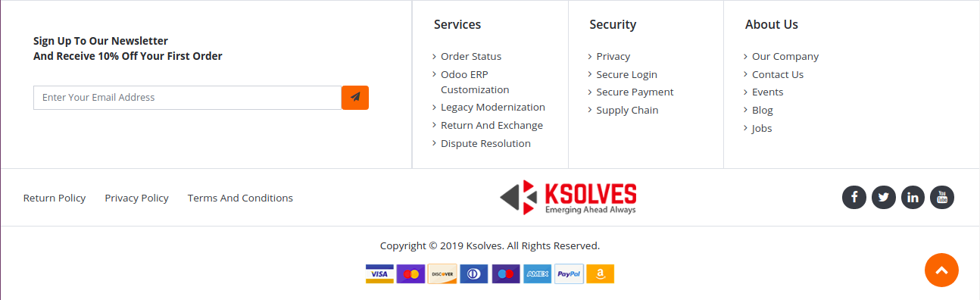Viewport: 980px width, 300px height.
Task: Click the Ksolves logo
Action: (568, 198)
